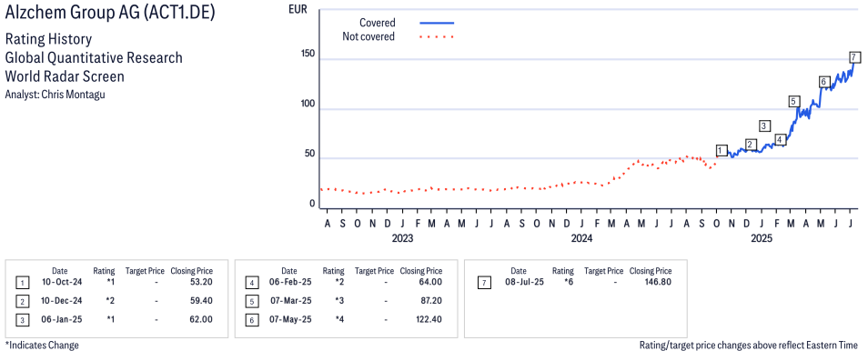This screenshot has height=351, width=868.
Task: Click chart marker 2 on the price line
Action: [751, 145]
